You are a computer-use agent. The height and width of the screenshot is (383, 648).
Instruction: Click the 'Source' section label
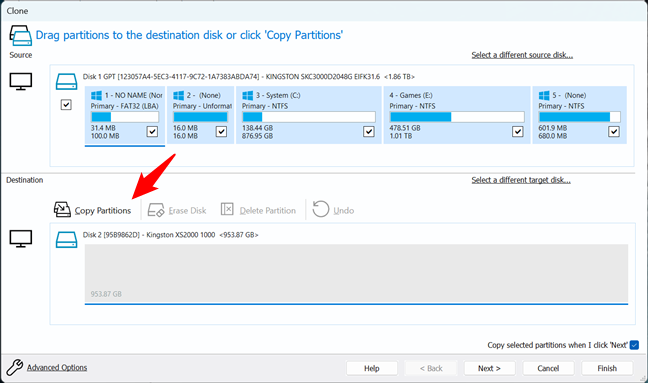pos(21,55)
